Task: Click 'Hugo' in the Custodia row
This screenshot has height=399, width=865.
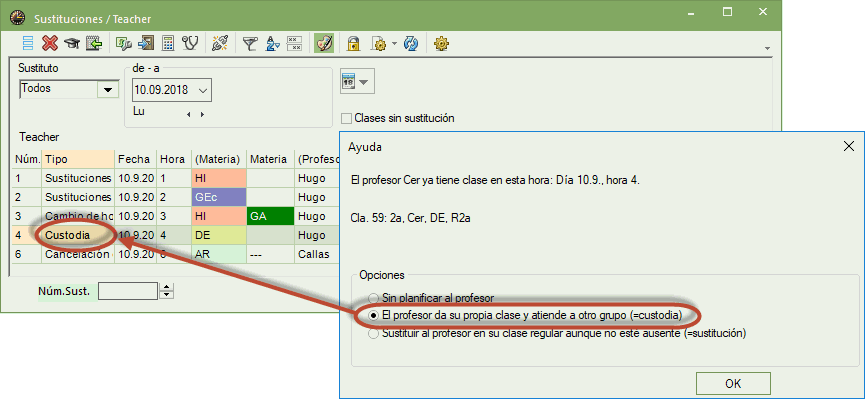Action: click(x=317, y=235)
